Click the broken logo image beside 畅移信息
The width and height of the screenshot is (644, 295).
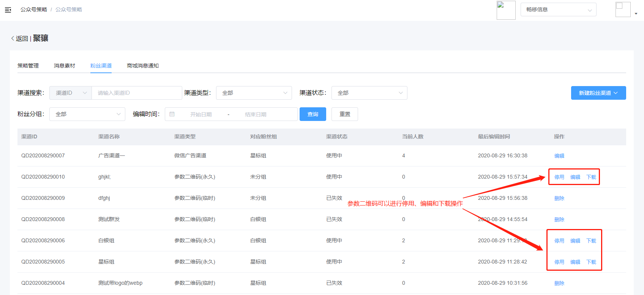[x=506, y=10]
